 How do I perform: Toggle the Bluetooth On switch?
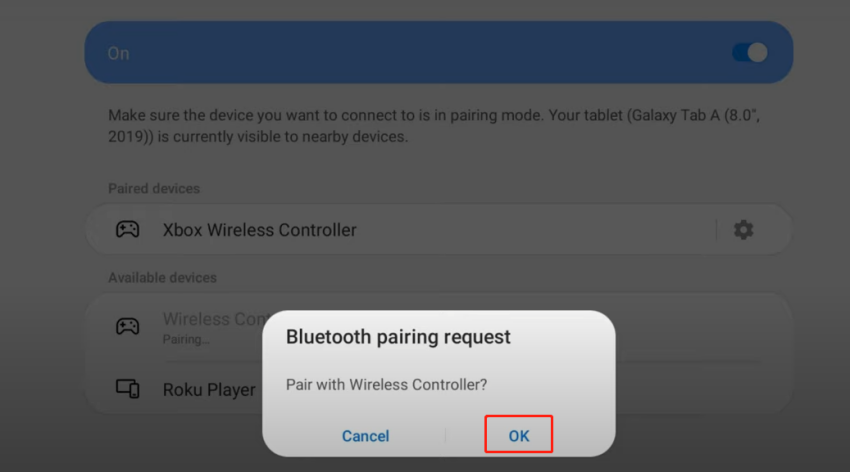(x=749, y=52)
